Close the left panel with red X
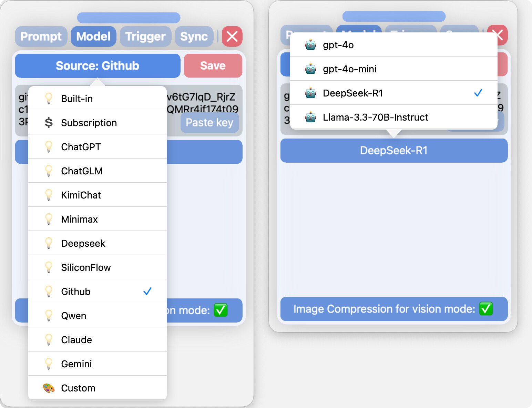532x408 pixels. pos(232,37)
